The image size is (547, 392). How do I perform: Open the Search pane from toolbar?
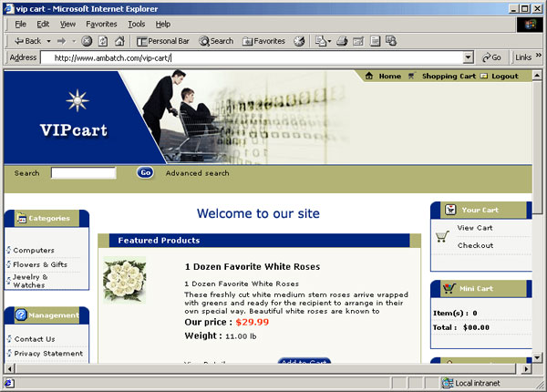coord(216,41)
